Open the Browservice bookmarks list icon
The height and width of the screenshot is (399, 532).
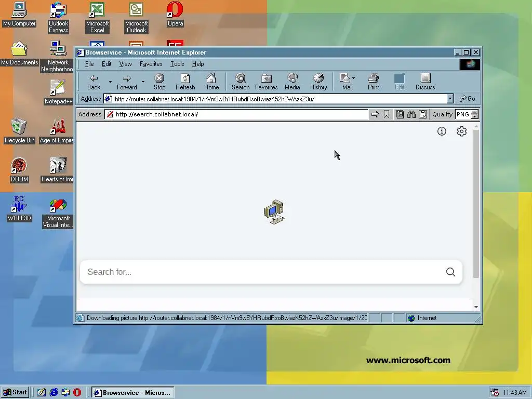[400, 114]
